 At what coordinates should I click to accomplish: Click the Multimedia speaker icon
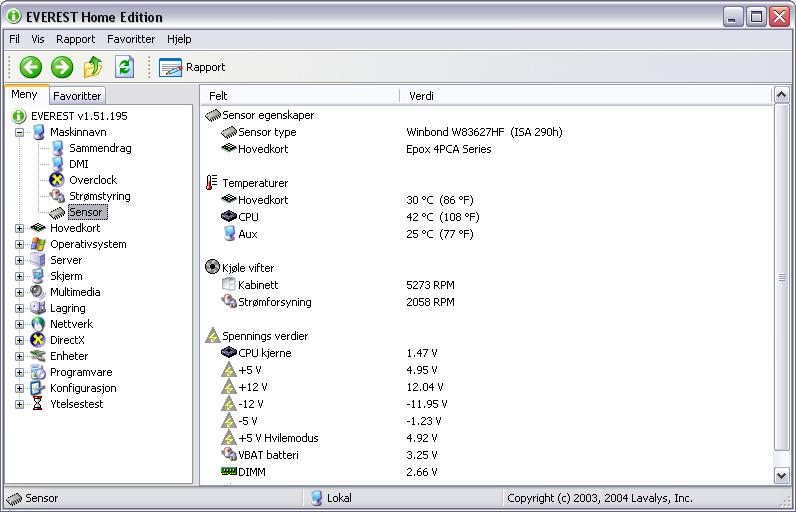coord(38,292)
